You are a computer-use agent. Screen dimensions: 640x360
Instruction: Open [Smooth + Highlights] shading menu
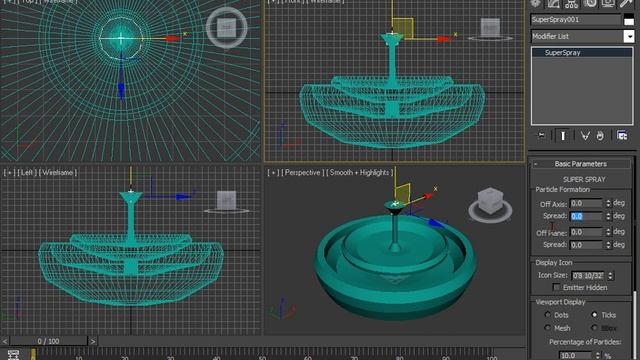tap(359, 173)
